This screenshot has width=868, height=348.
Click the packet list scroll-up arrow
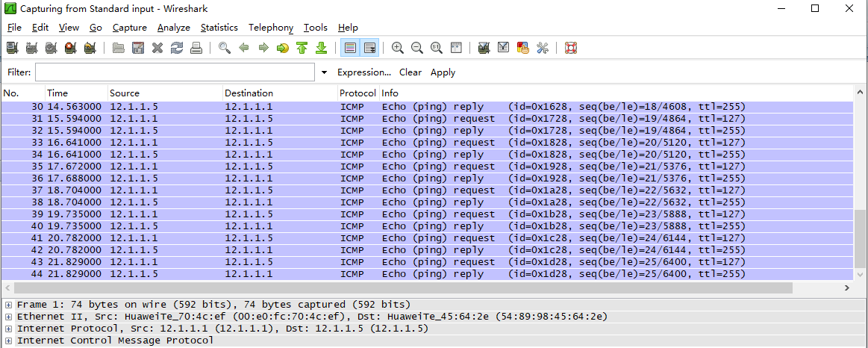(861, 93)
